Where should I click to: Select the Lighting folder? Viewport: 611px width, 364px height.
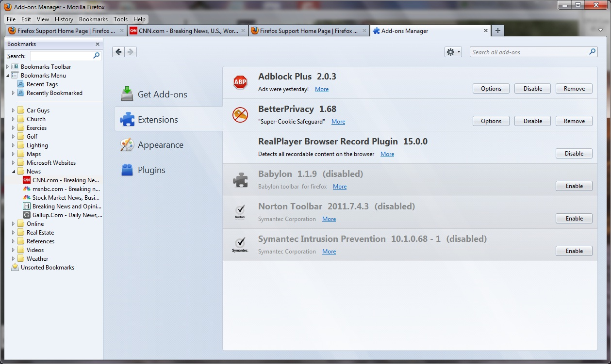[x=37, y=145]
